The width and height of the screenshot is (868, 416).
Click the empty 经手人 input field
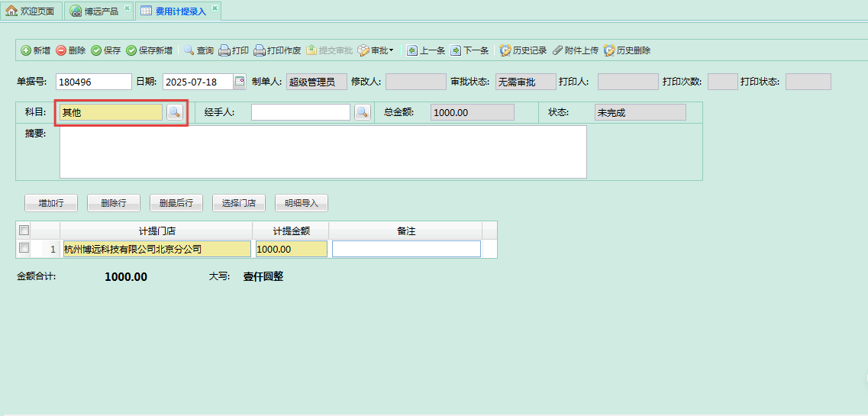pyautogui.click(x=301, y=112)
